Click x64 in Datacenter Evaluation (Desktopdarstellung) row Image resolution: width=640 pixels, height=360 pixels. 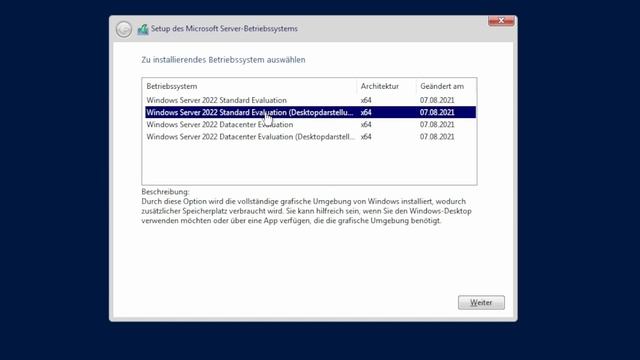366,137
